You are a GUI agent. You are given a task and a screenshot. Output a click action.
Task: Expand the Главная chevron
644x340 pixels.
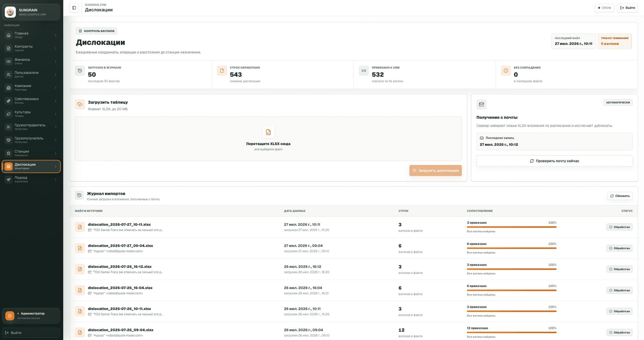[x=56, y=35]
